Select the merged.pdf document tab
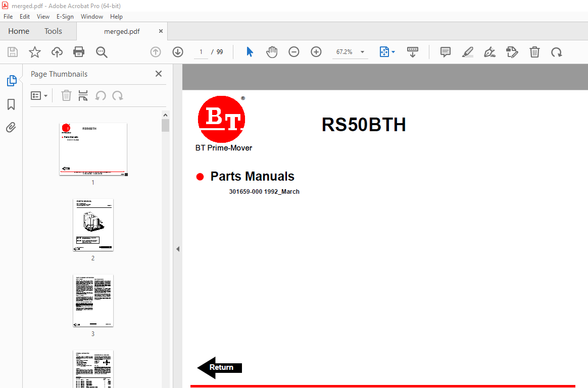 pyautogui.click(x=122, y=31)
